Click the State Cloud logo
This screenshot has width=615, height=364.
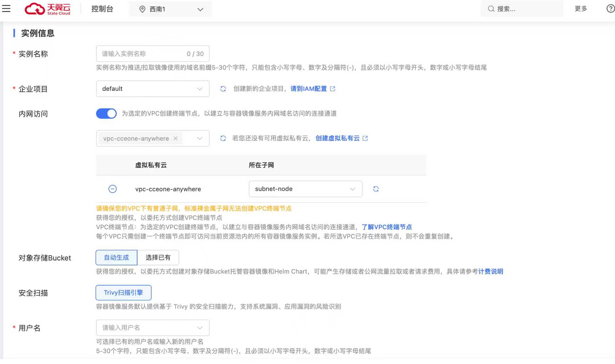point(47,9)
